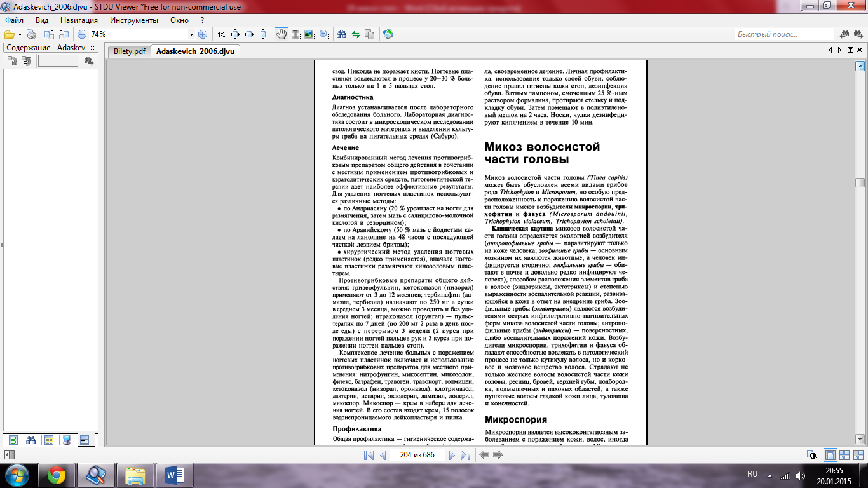The image size is (868, 488).
Task: Click the vertical scrollbar down arrow
Action: [860, 438]
